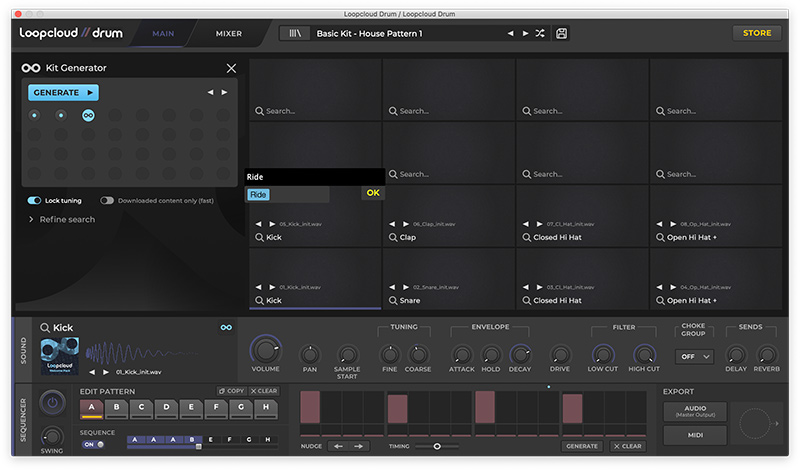The width and height of the screenshot is (800, 470).
Task: Select edit pattern A
Action: [x=92, y=408]
